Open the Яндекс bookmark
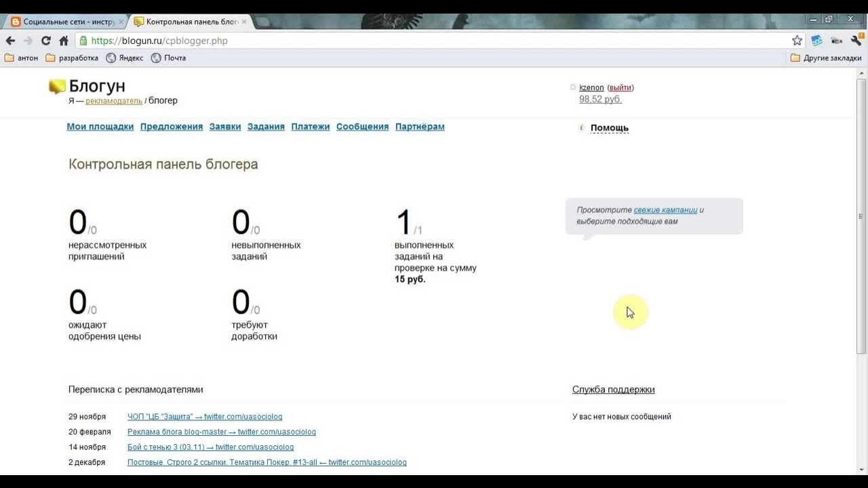 click(125, 58)
